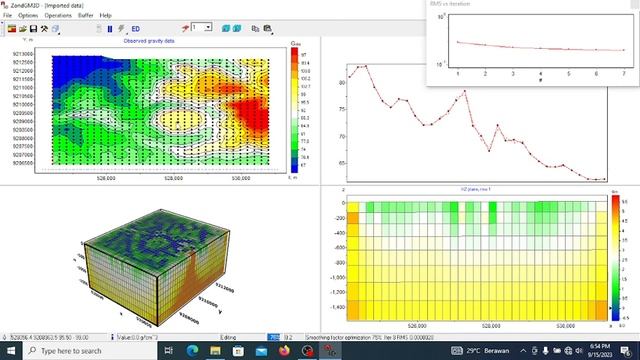Click the observed gravity map color scale bar

(x=294, y=110)
